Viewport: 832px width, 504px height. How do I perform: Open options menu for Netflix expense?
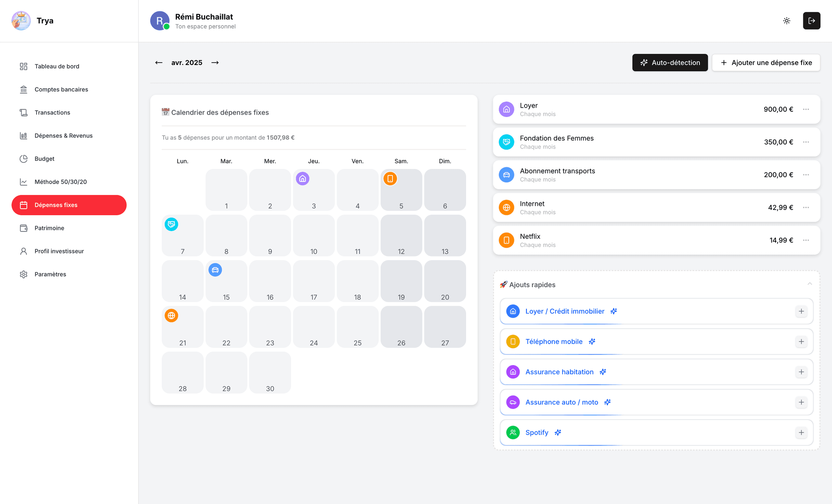(x=806, y=240)
